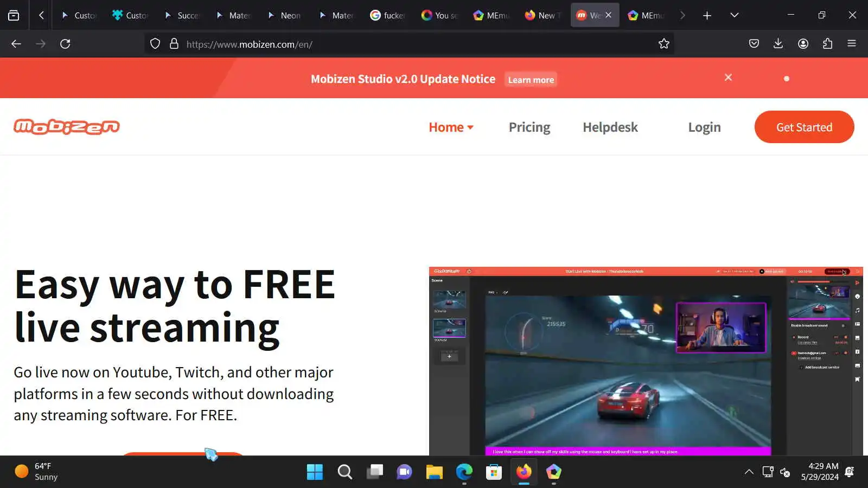868x488 pixels.
Task: Open Task View from the taskbar
Action: (x=374, y=472)
